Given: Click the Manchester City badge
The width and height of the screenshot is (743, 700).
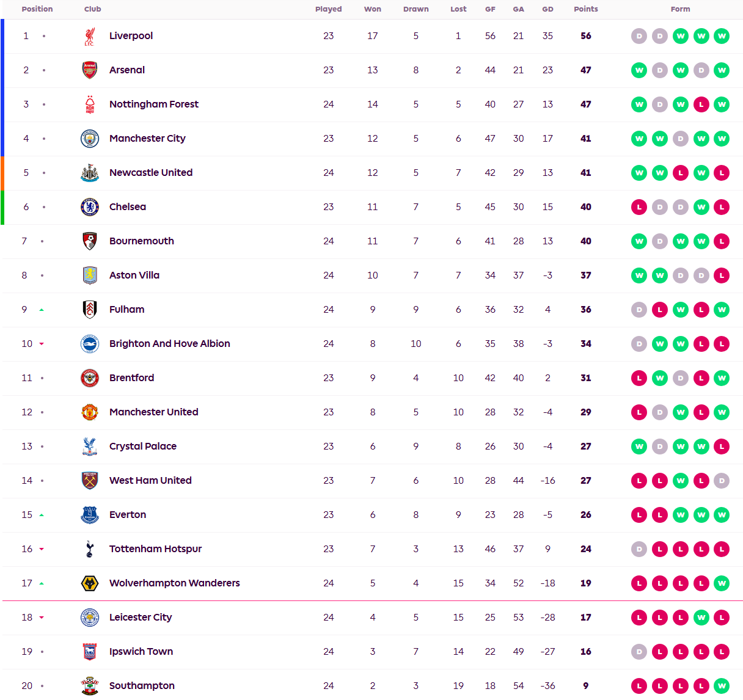Looking at the screenshot, I should coord(90,139).
